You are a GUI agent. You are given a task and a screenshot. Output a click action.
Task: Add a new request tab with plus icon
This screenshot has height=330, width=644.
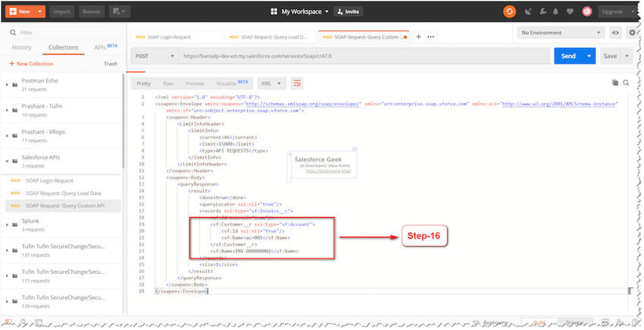click(418, 36)
